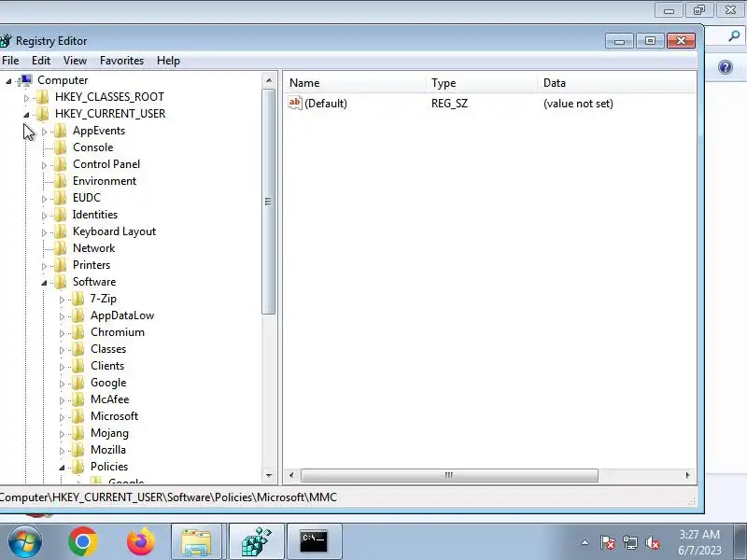Sort values by Data column header
The image size is (747, 560).
[617, 83]
